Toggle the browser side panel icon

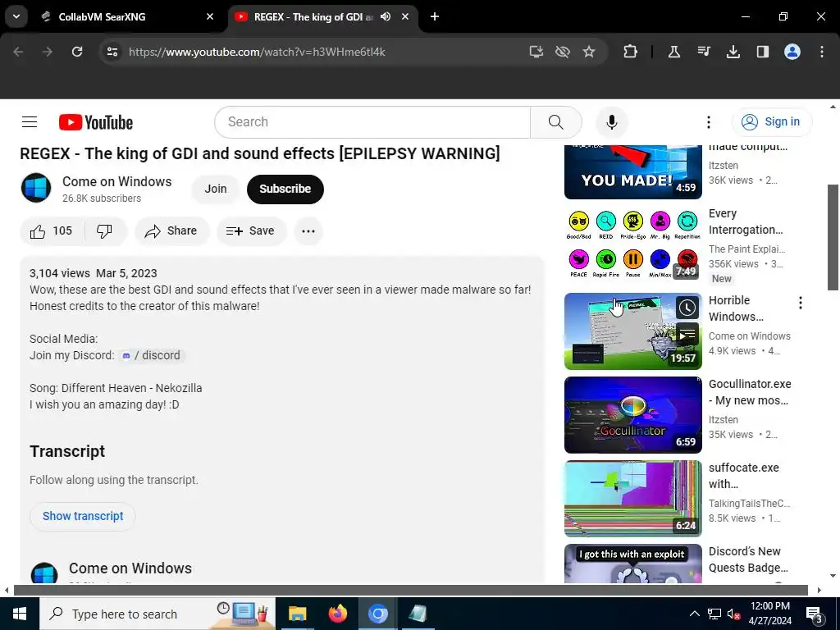tap(762, 52)
